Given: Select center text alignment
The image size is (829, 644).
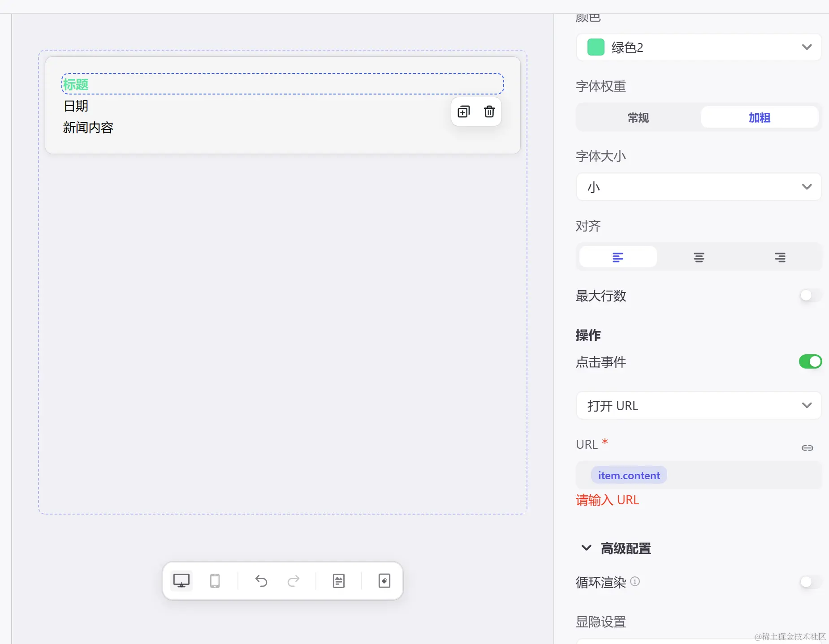Looking at the screenshot, I should [699, 257].
